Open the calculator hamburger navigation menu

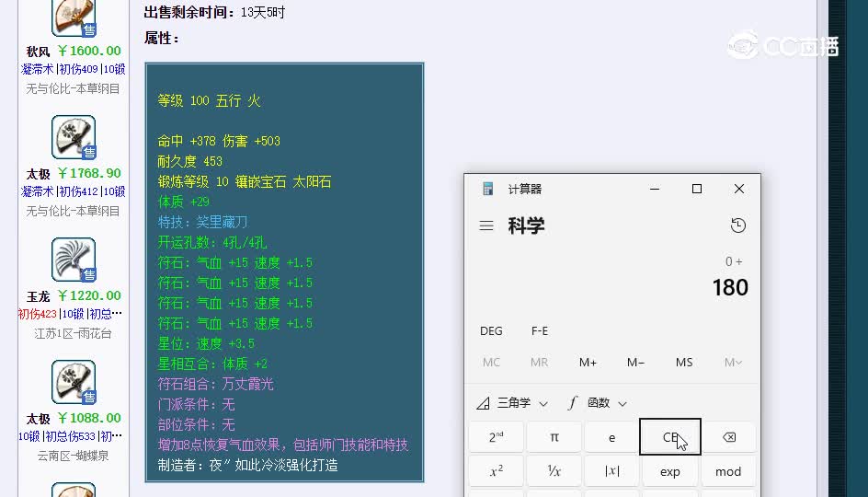pos(486,225)
